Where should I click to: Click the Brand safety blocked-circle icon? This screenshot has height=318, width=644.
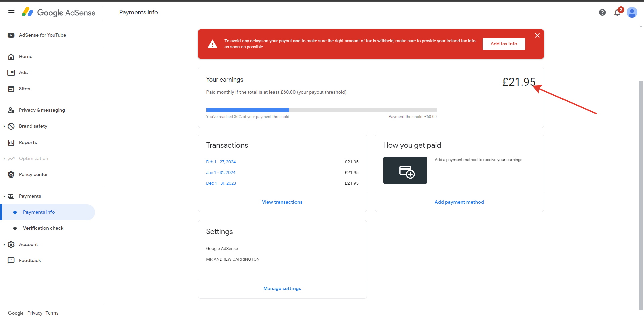pyautogui.click(x=11, y=126)
